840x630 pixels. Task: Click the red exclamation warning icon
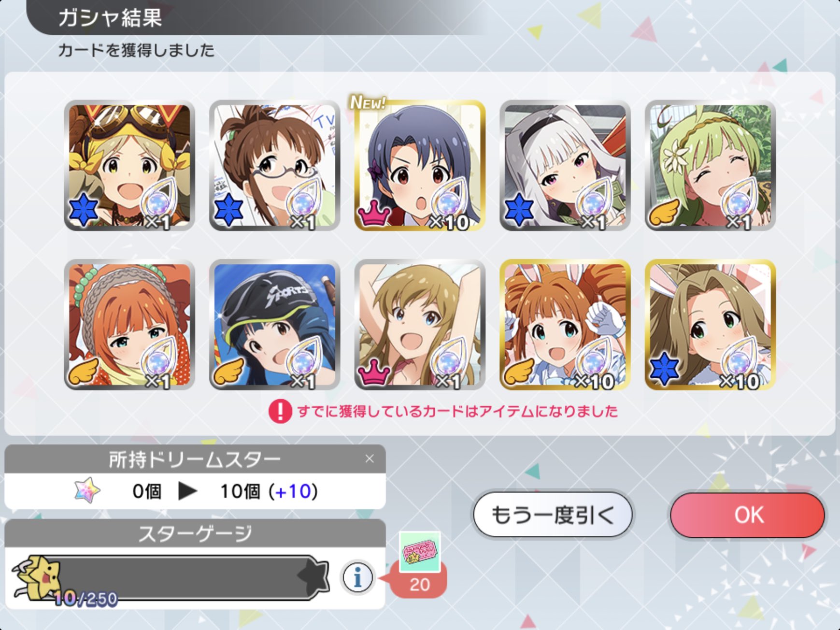pyautogui.click(x=280, y=412)
